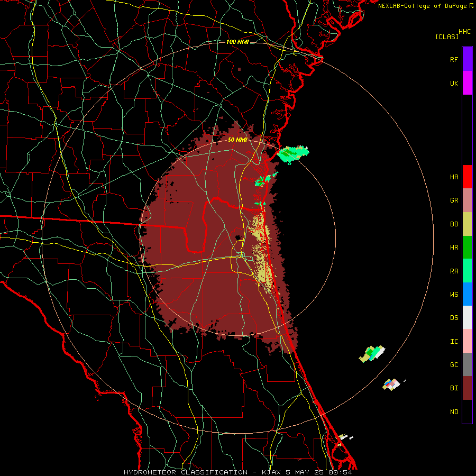
Task: Click the RF legend label
Action: pos(454,59)
